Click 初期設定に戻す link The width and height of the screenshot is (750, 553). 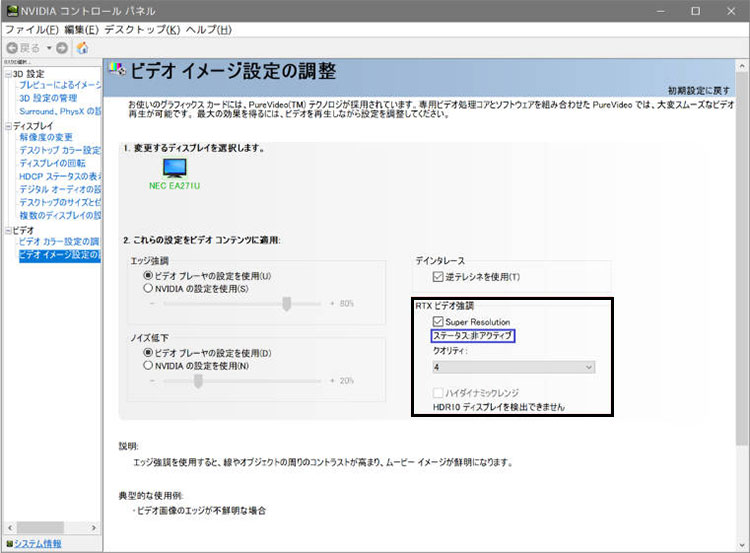click(699, 90)
